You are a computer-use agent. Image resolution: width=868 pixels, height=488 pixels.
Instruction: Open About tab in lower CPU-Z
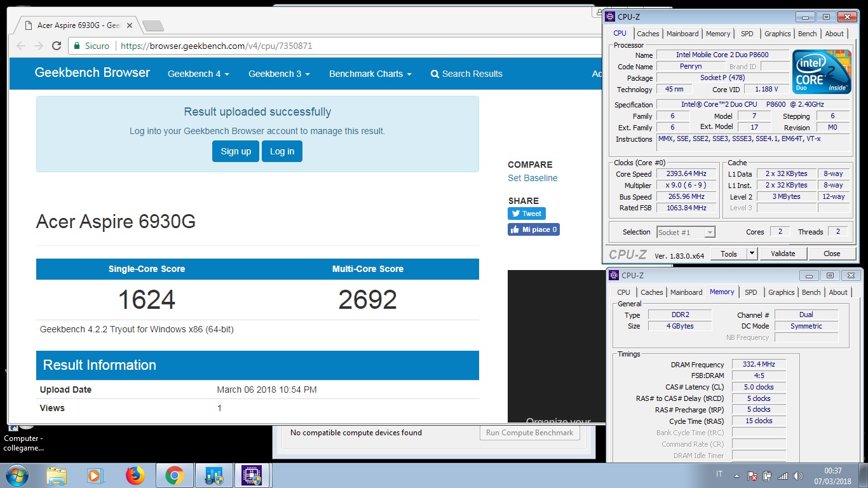839,292
